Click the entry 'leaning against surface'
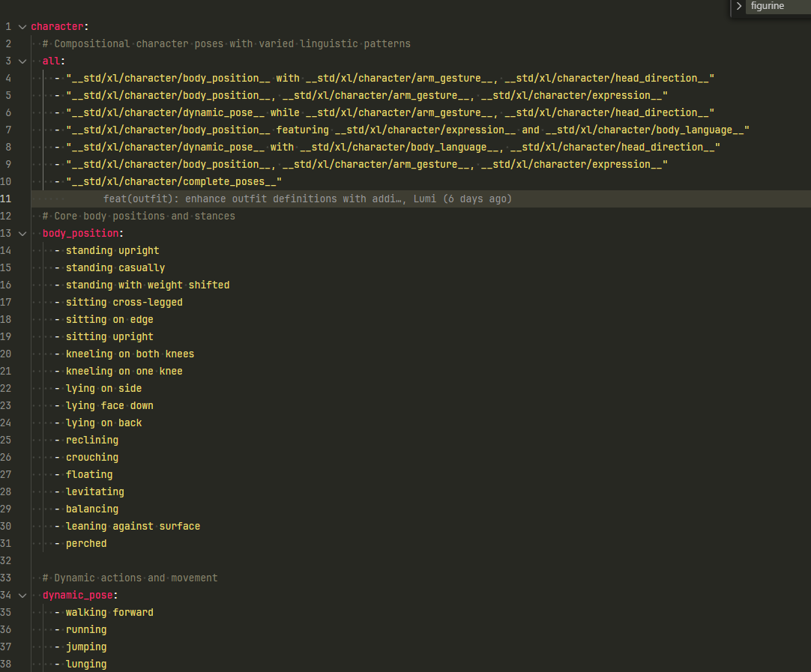Screen dimensions: 811x672 tap(133, 526)
